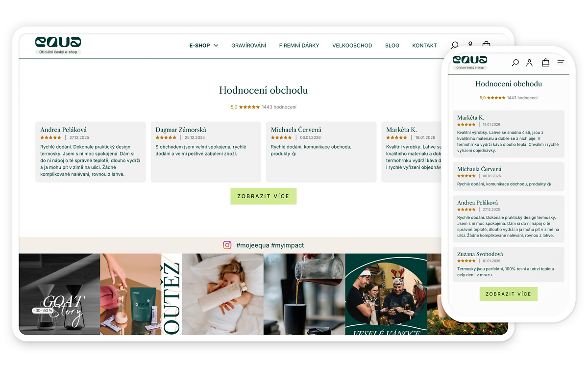Click the #mojeequa #myimpact hashtag link
Image resolution: width=588 pixels, height=368 pixels.
pos(270,245)
